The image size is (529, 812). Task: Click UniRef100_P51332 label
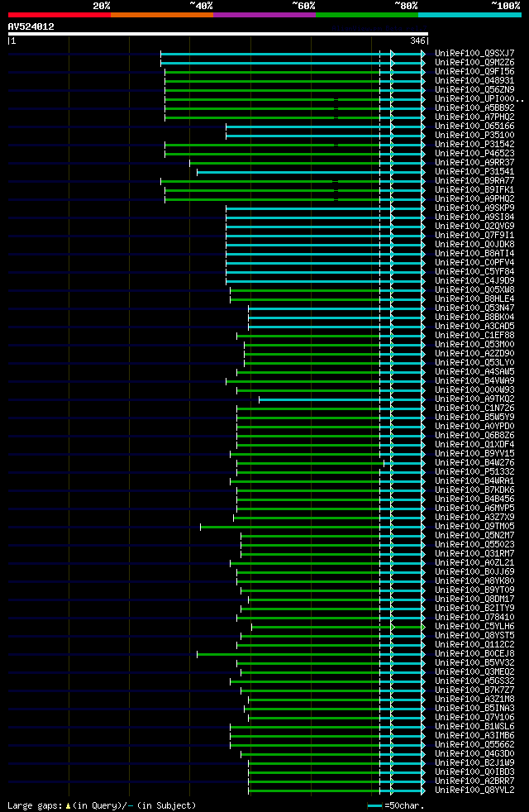(x=474, y=472)
